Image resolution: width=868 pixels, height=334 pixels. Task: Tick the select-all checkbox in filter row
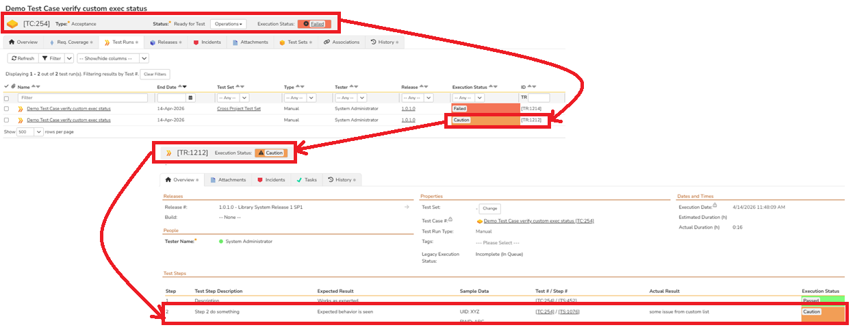tap(7, 99)
